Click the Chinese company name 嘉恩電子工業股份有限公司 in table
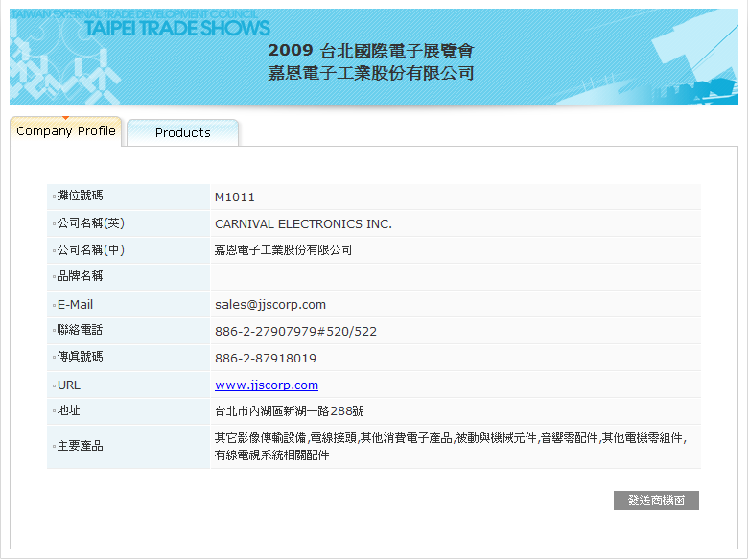Screen dimensions: 749x560 [x=283, y=250]
